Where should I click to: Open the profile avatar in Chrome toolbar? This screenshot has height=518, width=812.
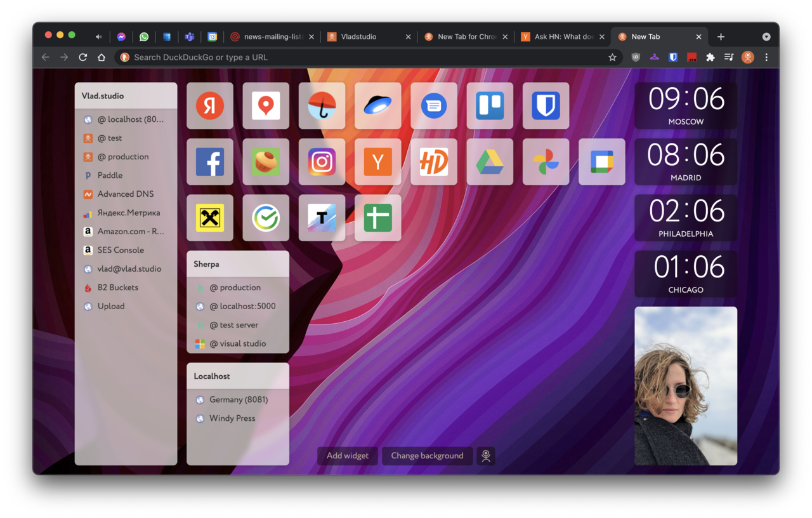748,57
